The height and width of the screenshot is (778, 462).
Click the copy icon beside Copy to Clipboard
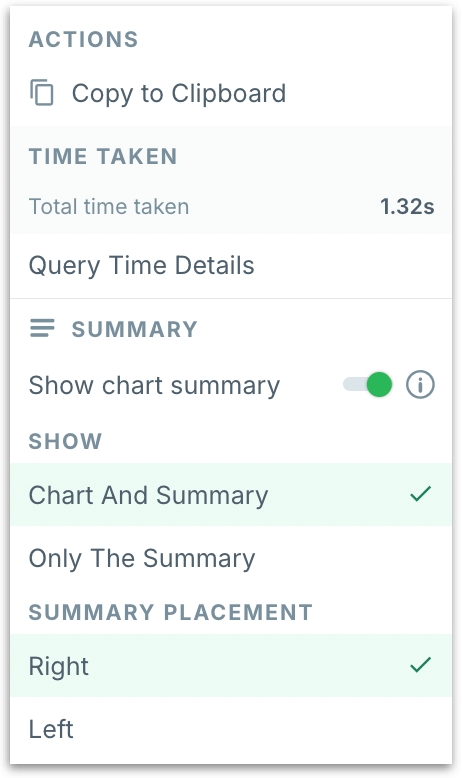[x=42, y=93]
